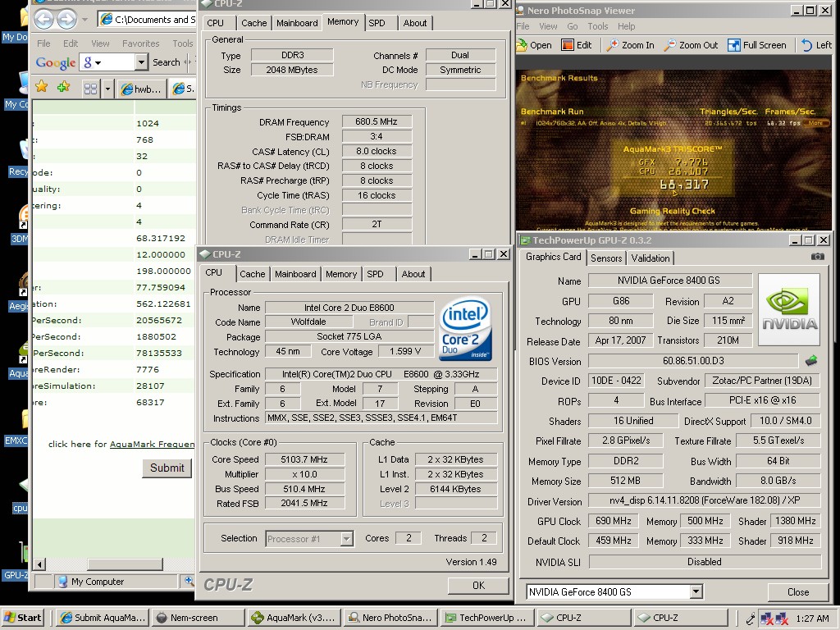The image size is (840, 630).
Task: Switch to SPD tab in front CPU-Z
Action: point(375,274)
